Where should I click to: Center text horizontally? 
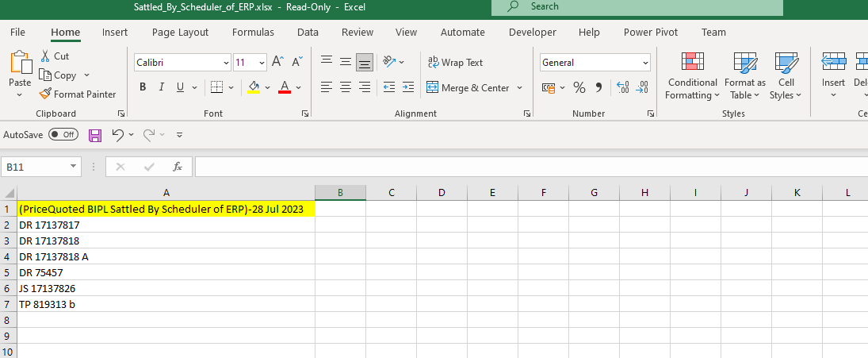click(x=346, y=87)
